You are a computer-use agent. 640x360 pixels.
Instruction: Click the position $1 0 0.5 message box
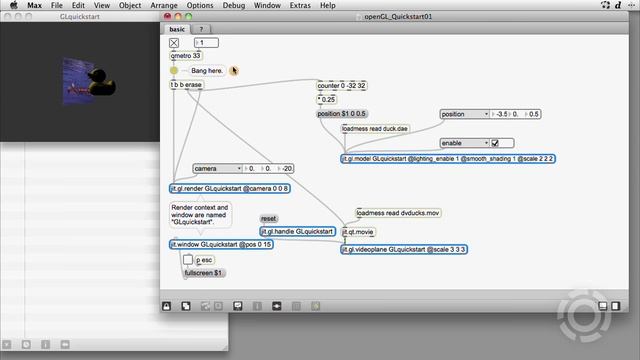pos(341,113)
